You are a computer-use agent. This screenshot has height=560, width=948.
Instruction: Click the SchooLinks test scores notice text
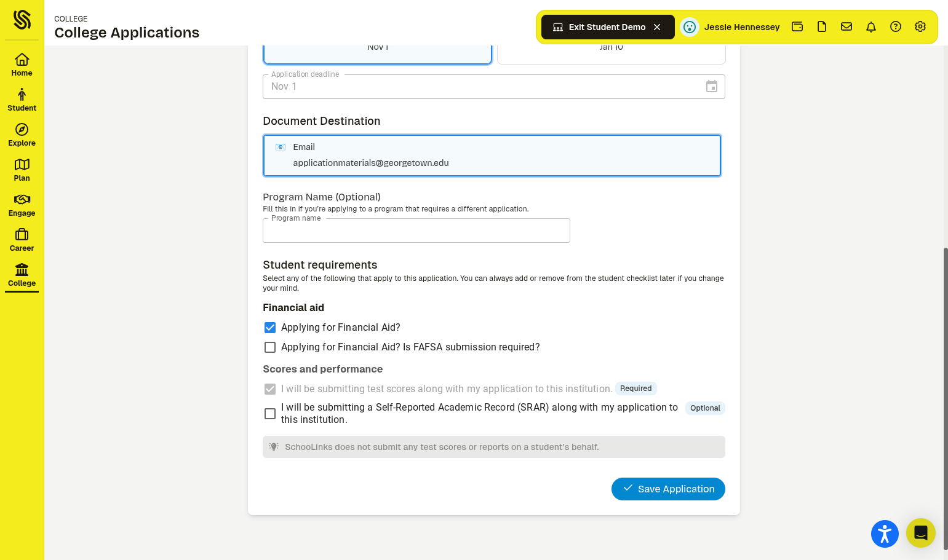point(442,447)
